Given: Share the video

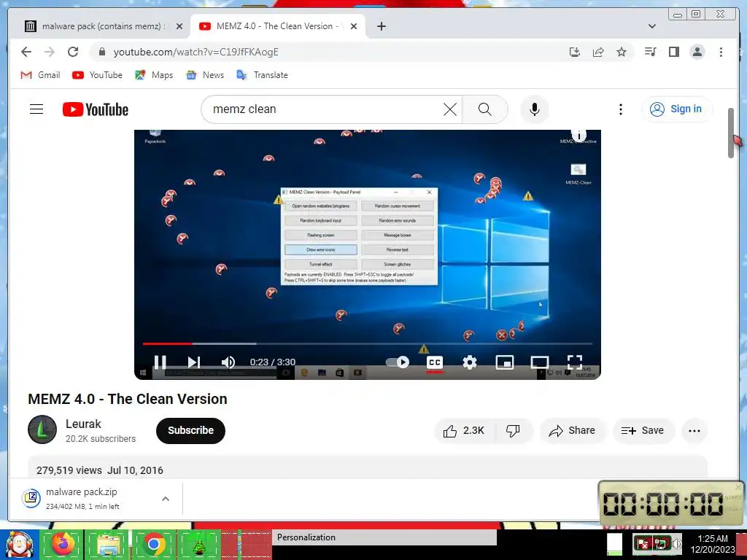Looking at the screenshot, I should tap(572, 430).
